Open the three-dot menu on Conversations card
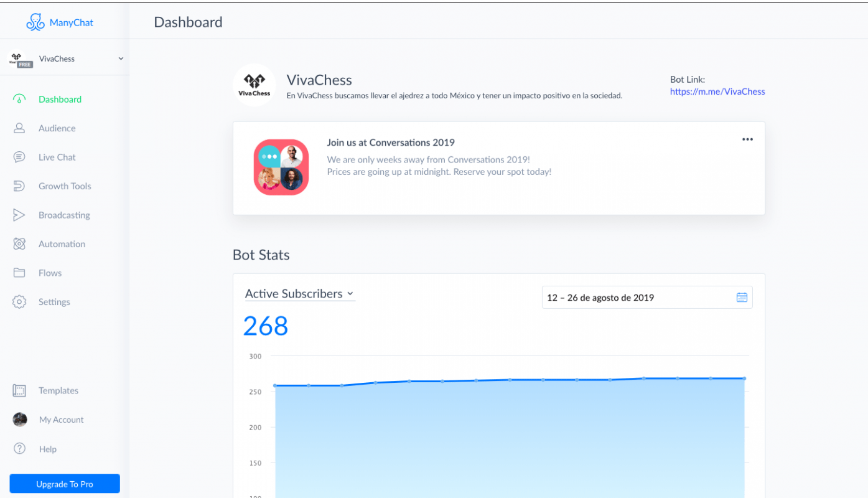This screenshot has width=868, height=498. tap(747, 139)
